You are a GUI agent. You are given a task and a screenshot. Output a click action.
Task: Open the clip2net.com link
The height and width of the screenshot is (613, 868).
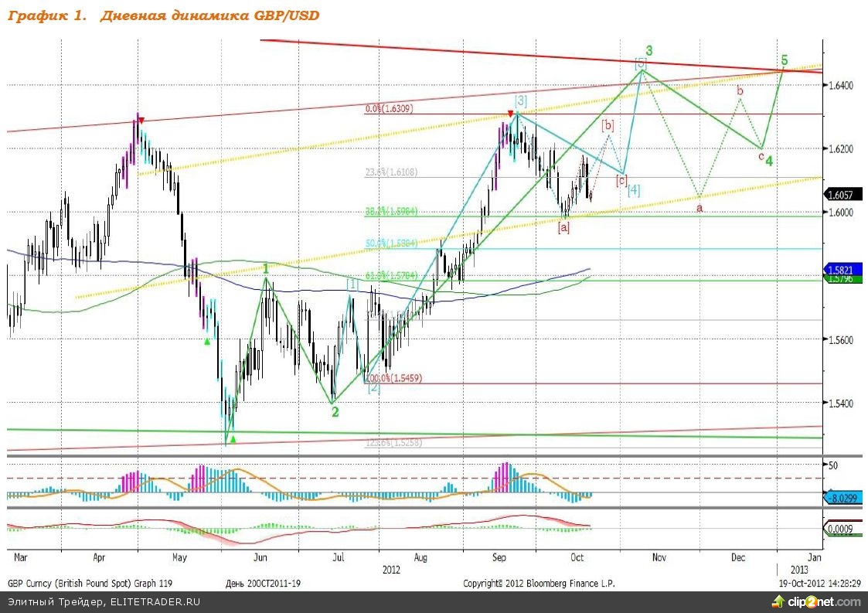[x=824, y=602]
